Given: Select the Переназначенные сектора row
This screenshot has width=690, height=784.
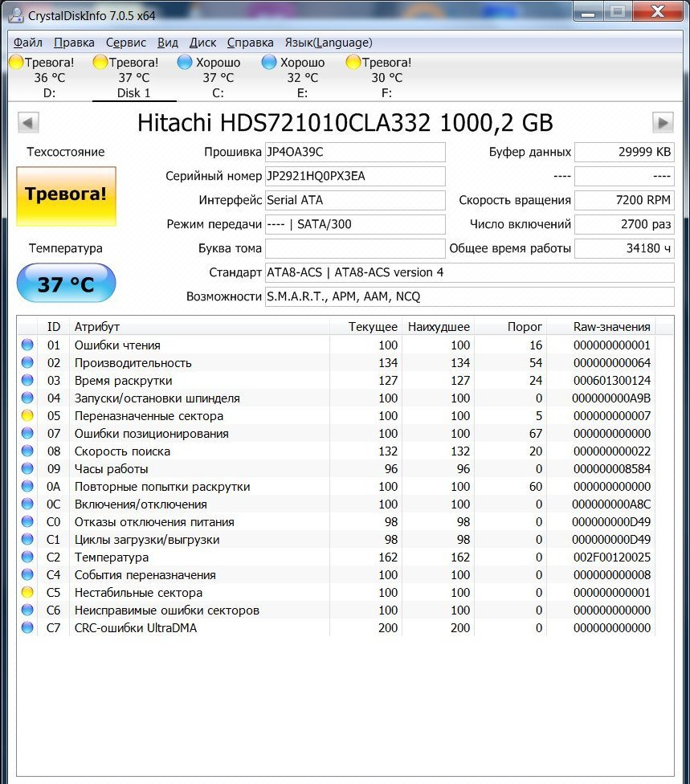Looking at the screenshot, I should point(336,415).
